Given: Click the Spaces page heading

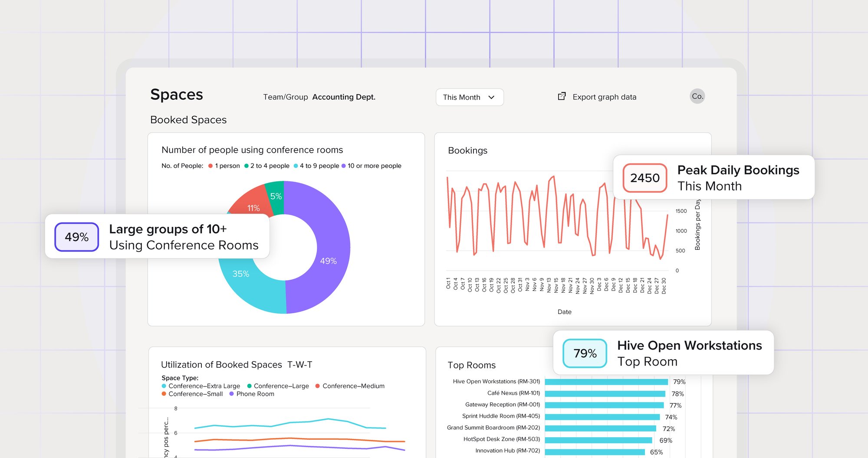Looking at the screenshot, I should pos(177,95).
